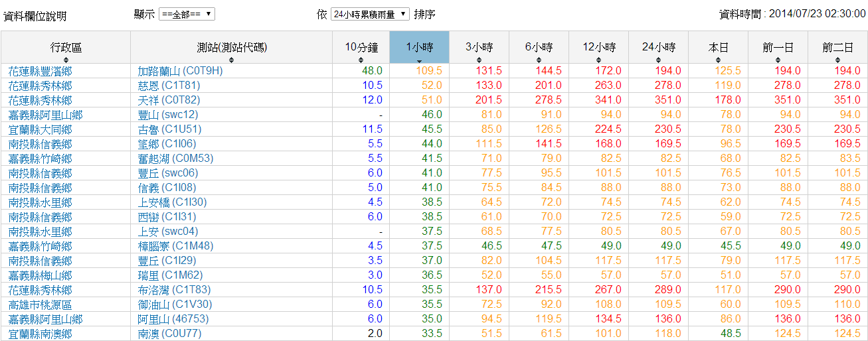Sort by 12小時 column arrow icon
This screenshot has height=341, width=868.
coord(598,60)
